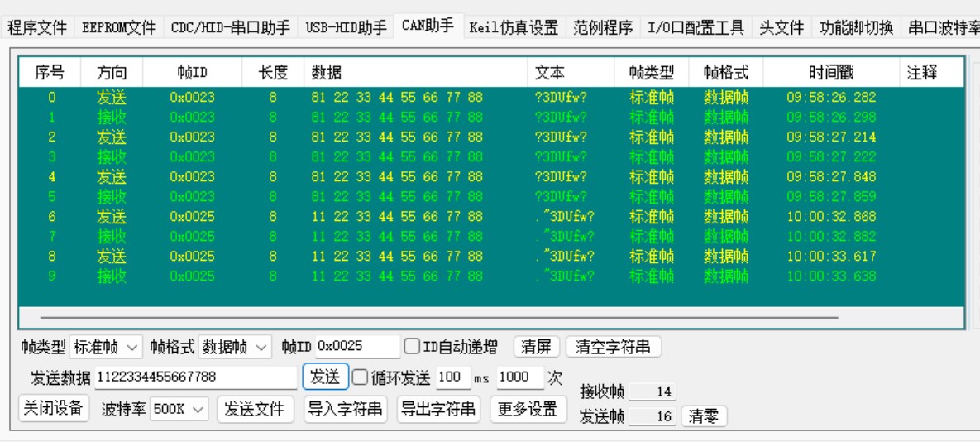Select row with timestamp 09:58:27.859
The width and height of the screenshot is (980, 442).
(x=492, y=196)
